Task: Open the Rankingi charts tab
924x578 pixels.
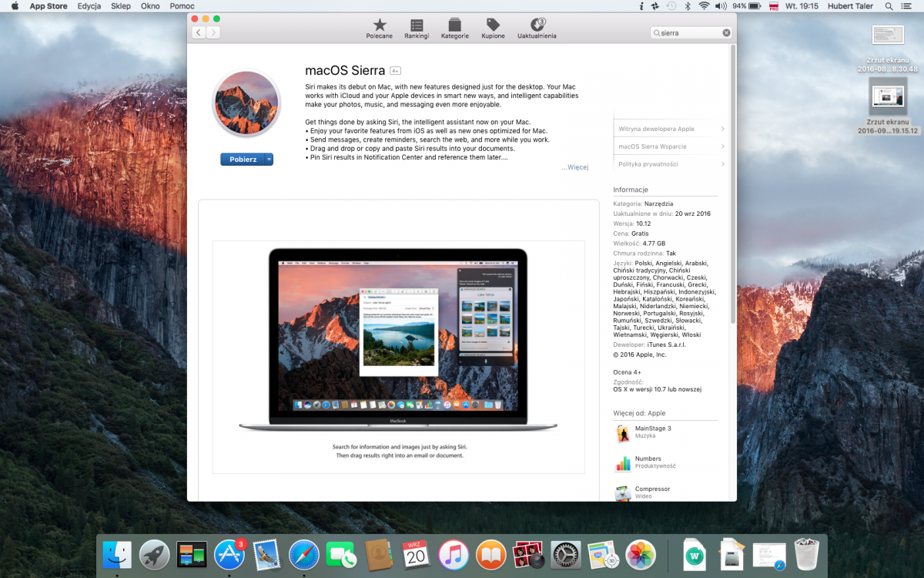Action: click(417, 29)
